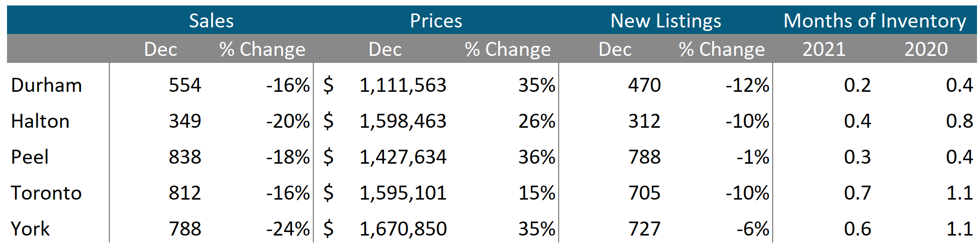Select York's -24% sales change cell
The image size is (980, 246).
287,229
